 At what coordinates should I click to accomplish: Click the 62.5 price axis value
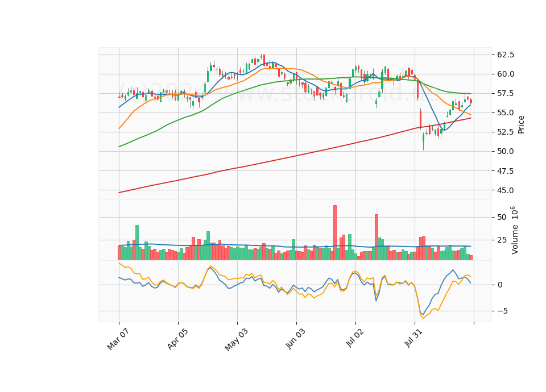tap(506, 55)
